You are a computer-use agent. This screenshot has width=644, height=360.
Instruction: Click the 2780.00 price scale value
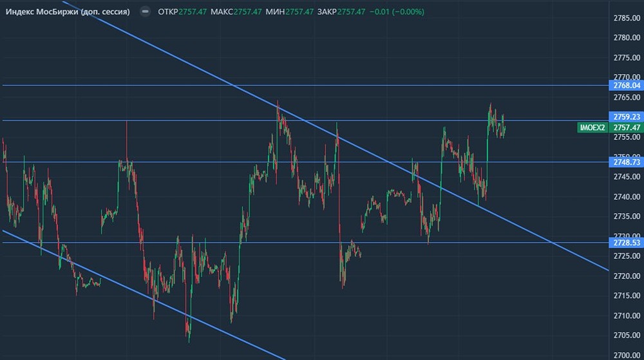tap(627, 38)
